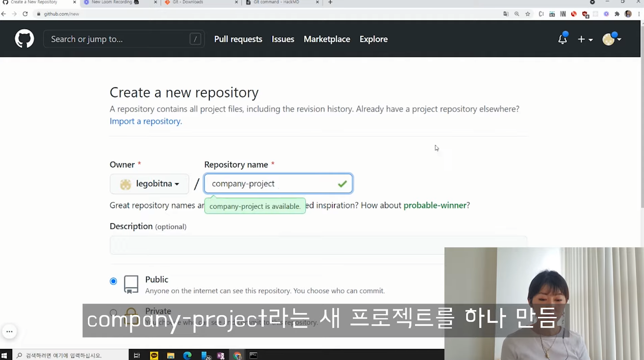Viewport: 644px width, 360px height.
Task: Open the terminal from the taskbar
Action: [x=253, y=355]
